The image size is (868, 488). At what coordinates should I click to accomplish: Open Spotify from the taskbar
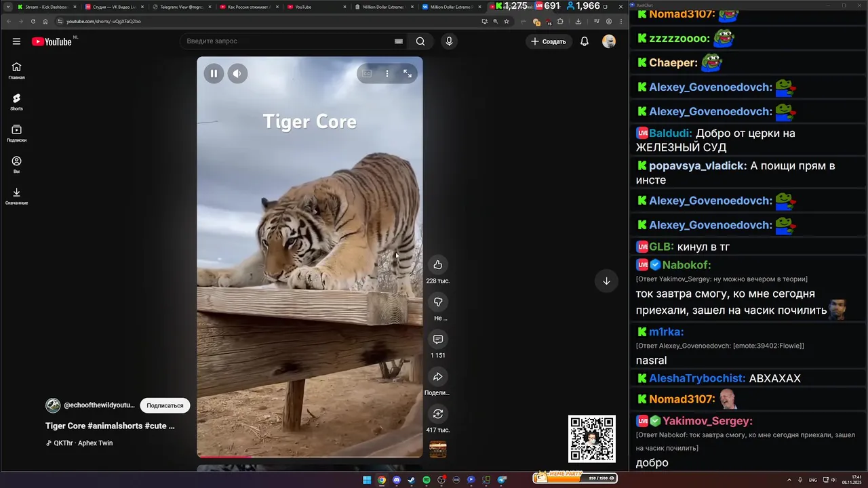click(x=426, y=480)
